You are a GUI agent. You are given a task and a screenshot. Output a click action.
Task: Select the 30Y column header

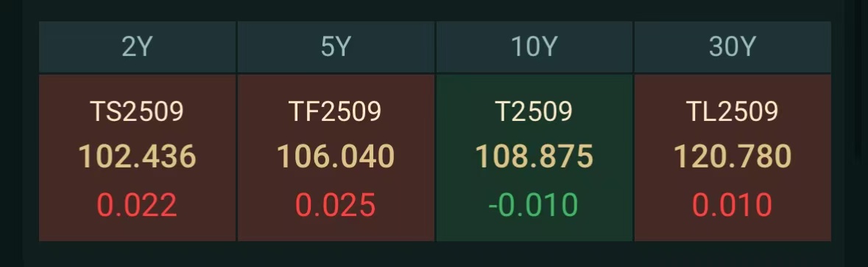[733, 47]
